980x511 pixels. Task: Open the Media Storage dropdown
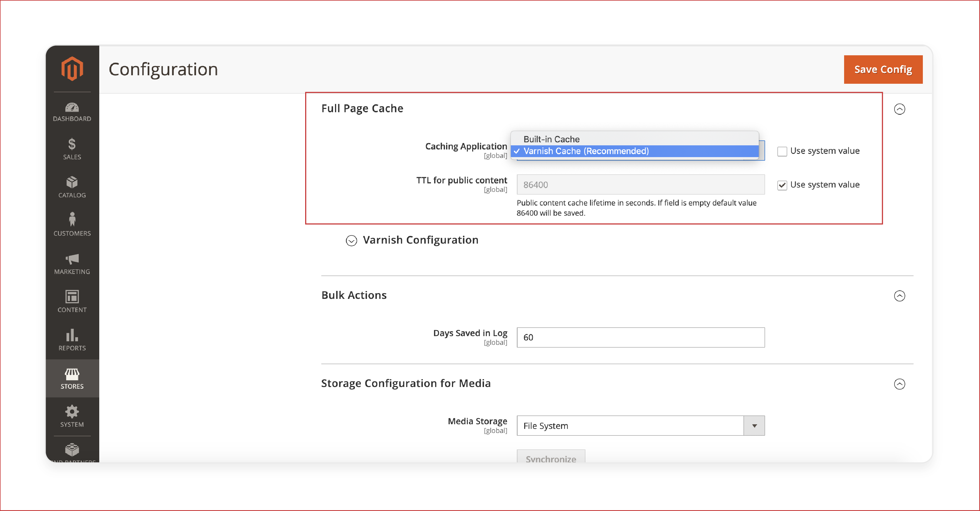tap(641, 426)
